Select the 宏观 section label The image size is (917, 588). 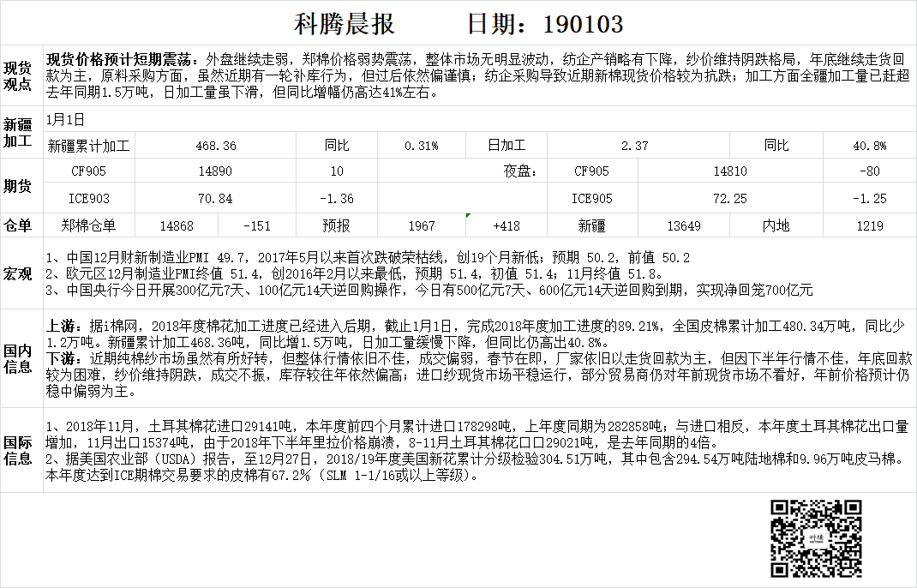(x=19, y=274)
